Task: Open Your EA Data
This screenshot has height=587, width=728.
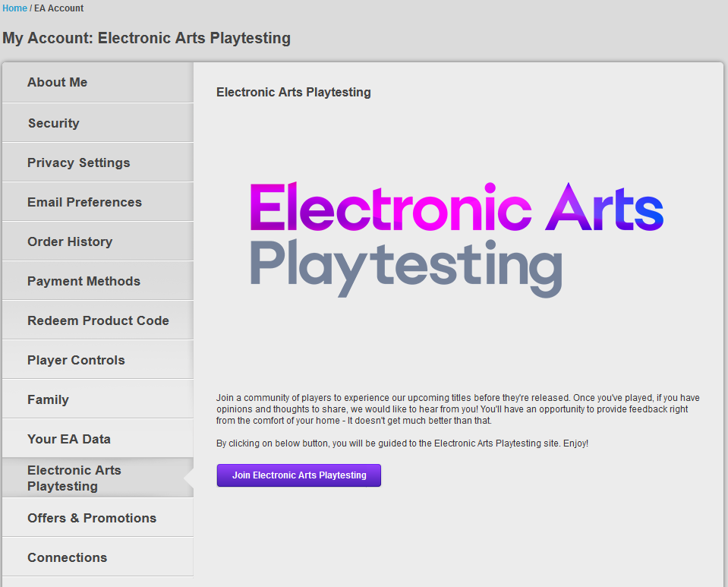Action: (x=97, y=438)
